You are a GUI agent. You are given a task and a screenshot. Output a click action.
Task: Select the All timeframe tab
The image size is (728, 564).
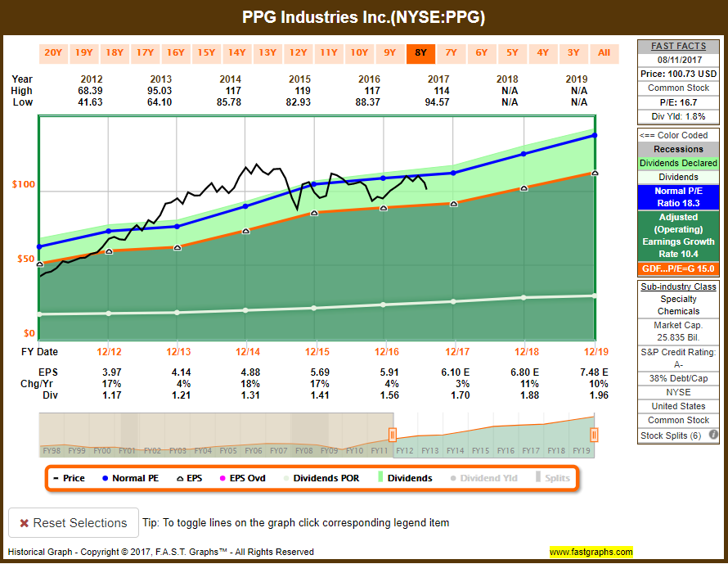(x=604, y=52)
